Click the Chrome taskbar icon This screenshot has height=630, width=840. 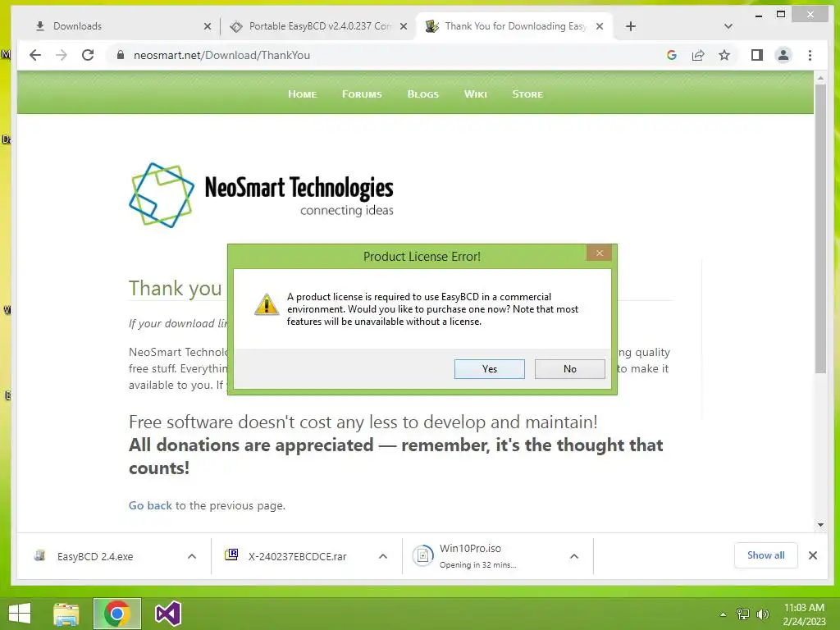click(x=116, y=614)
